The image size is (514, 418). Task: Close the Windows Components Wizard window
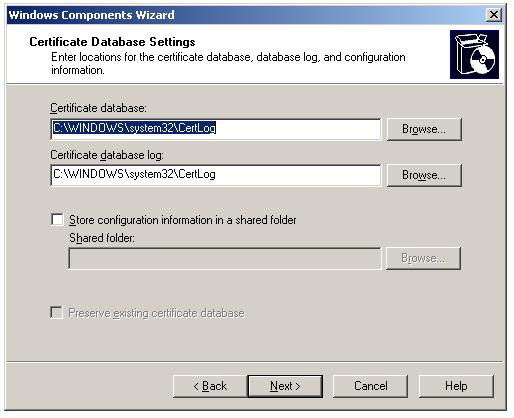493,15
